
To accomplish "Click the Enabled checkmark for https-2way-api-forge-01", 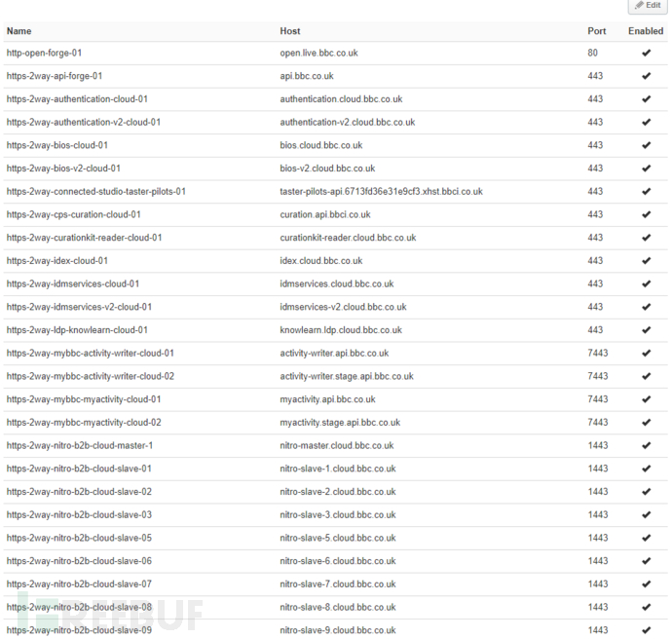I will [x=647, y=76].
